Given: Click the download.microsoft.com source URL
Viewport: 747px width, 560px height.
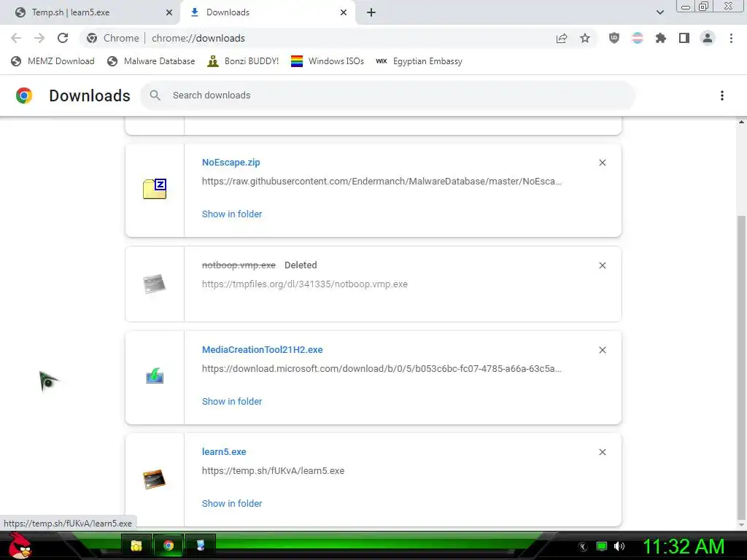Looking at the screenshot, I should click(x=382, y=369).
